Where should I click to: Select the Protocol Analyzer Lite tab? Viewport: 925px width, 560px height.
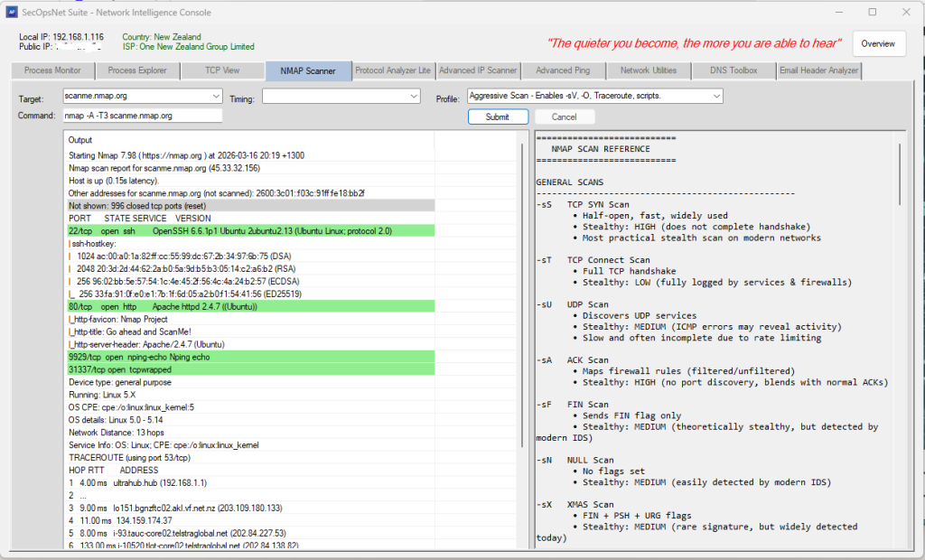pyautogui.click(x=393, y=70)
